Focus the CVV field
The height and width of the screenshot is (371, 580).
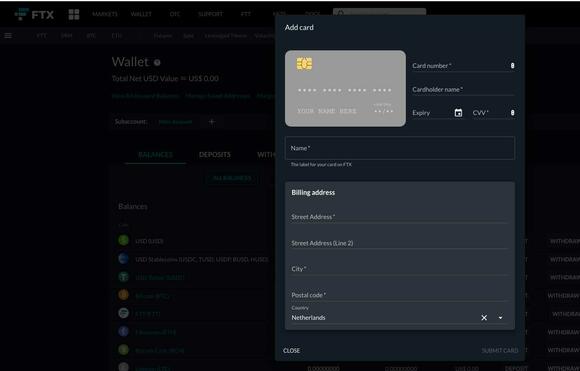point(493,113)
